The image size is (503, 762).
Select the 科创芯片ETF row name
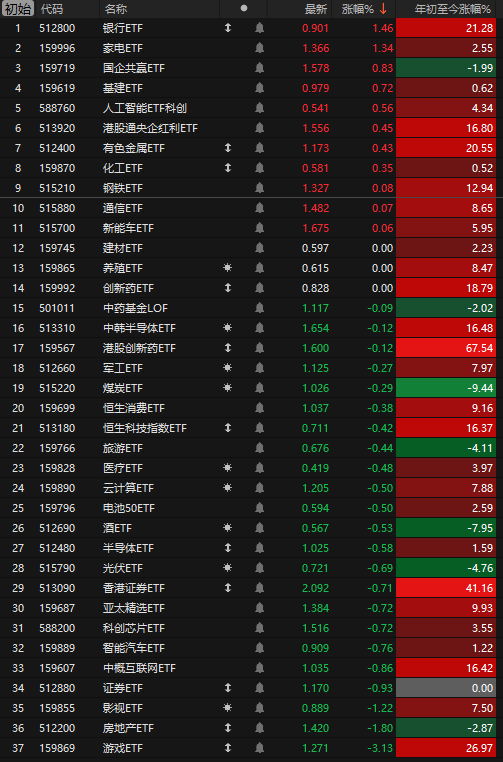point(134,628)
